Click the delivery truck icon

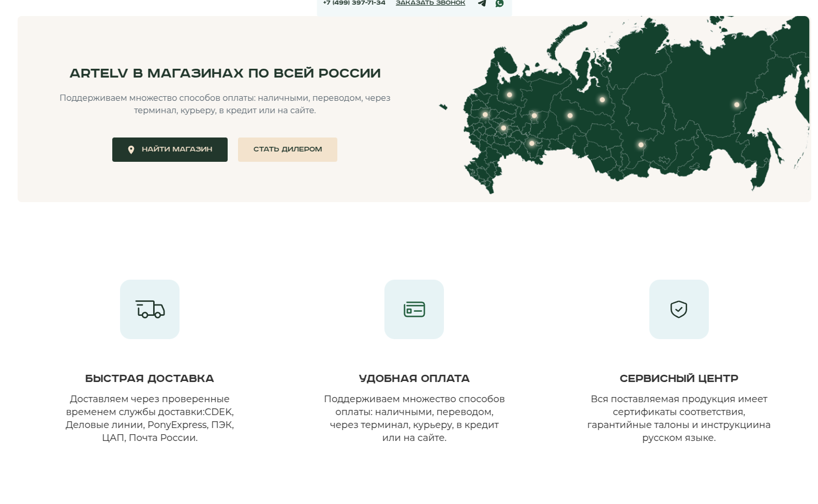point(150,309)
